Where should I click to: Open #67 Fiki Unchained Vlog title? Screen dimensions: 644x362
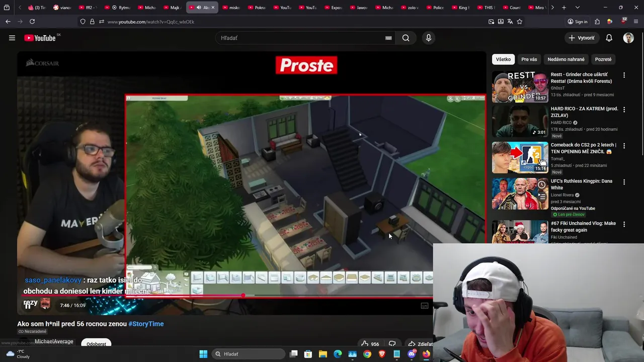pyautogui.click(x=583, y=226)
